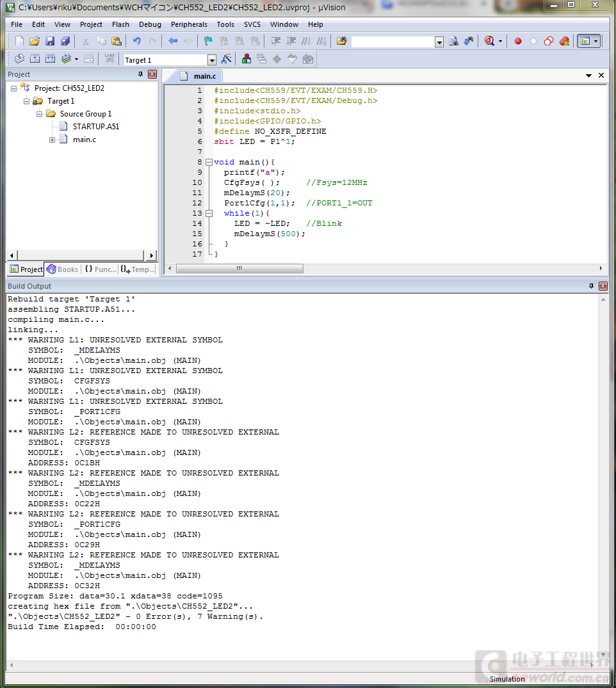
Task: Open the Project menu
Action: pos(91,24)
